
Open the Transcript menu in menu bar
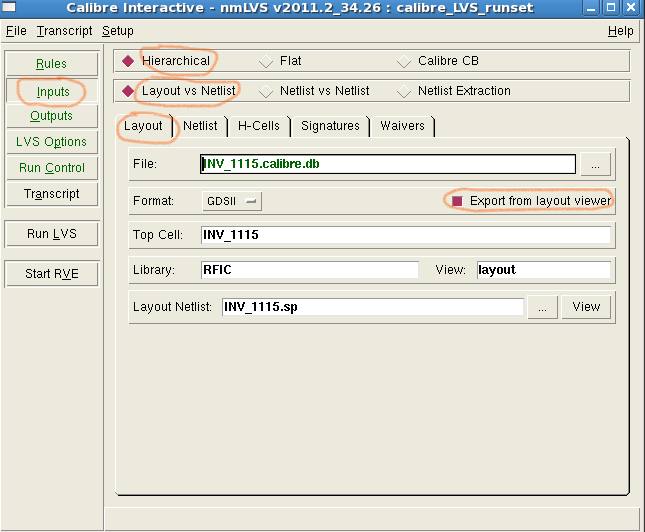click(x=64, y=31)
